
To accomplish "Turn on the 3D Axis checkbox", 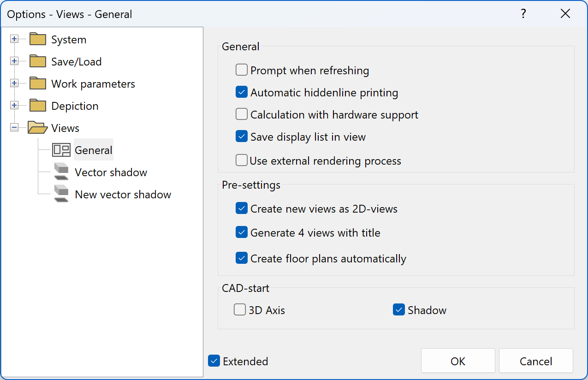I will coord(240,310).
